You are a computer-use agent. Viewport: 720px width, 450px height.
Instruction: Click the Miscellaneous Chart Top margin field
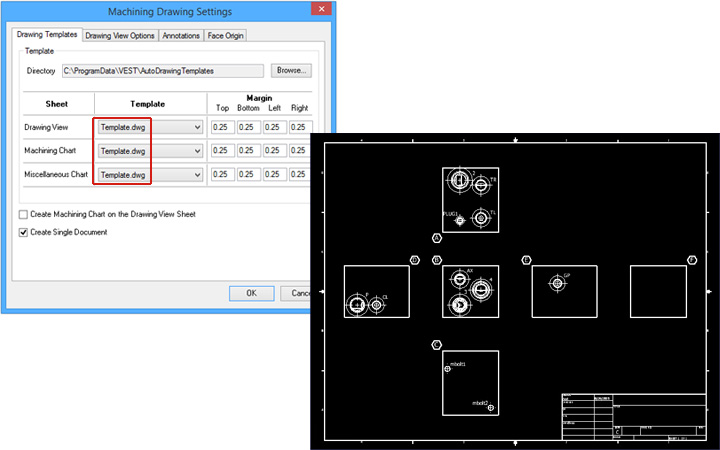point(222,175)
